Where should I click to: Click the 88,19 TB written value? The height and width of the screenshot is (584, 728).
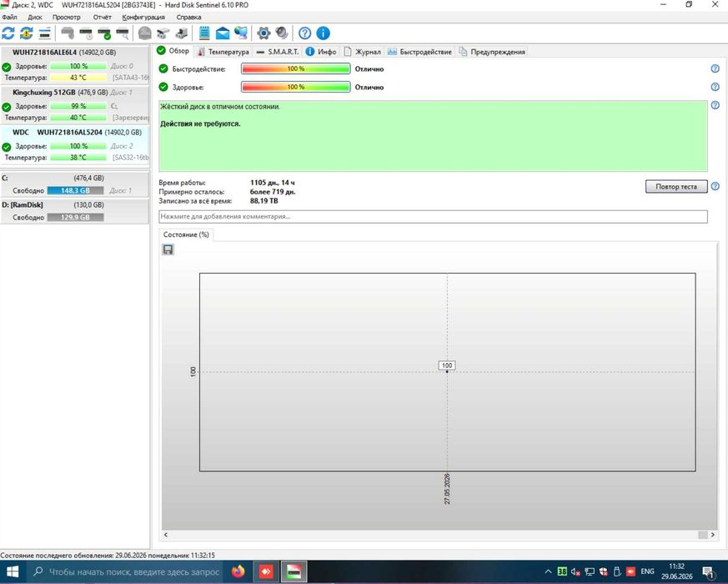click(x=264, y=201)
